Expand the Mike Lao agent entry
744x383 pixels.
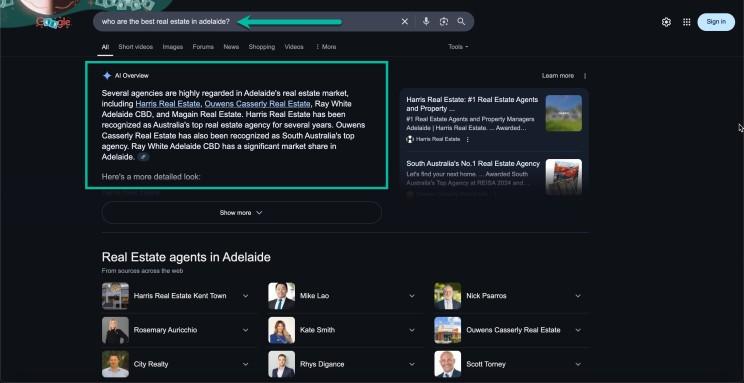pos(411,296)
